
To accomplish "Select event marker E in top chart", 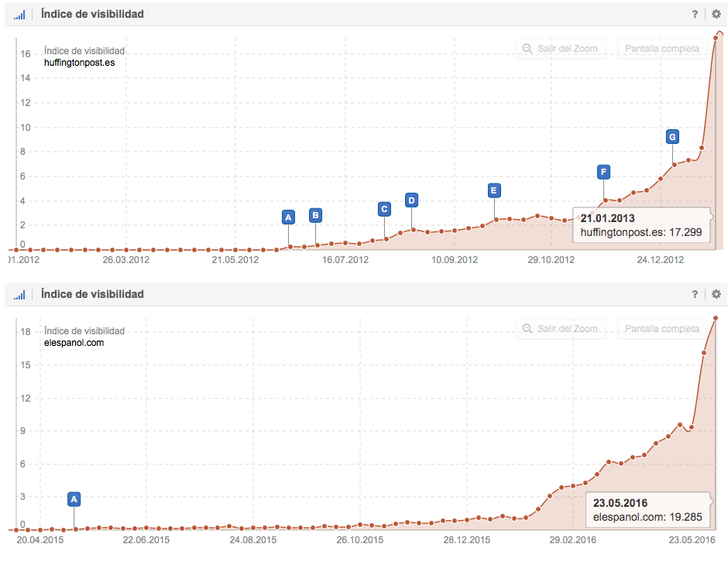I will pos(494,190).
